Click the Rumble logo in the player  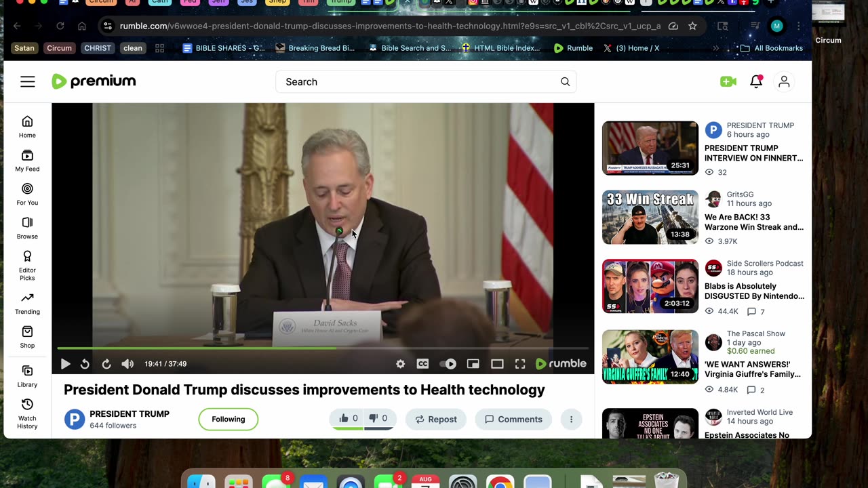tap(561, 364)
